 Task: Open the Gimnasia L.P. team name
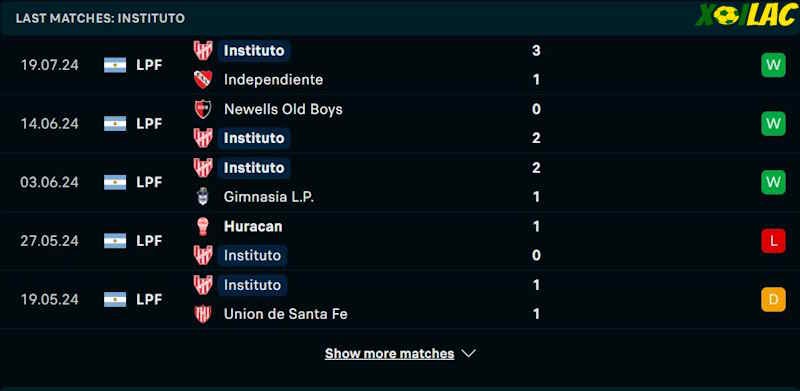268,197
